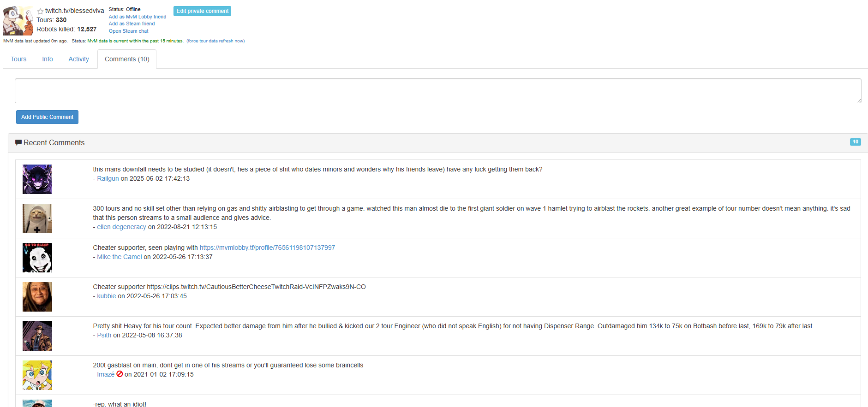Click the 'MvM data last updated 0m ago' text

click(x=36, y=41)
